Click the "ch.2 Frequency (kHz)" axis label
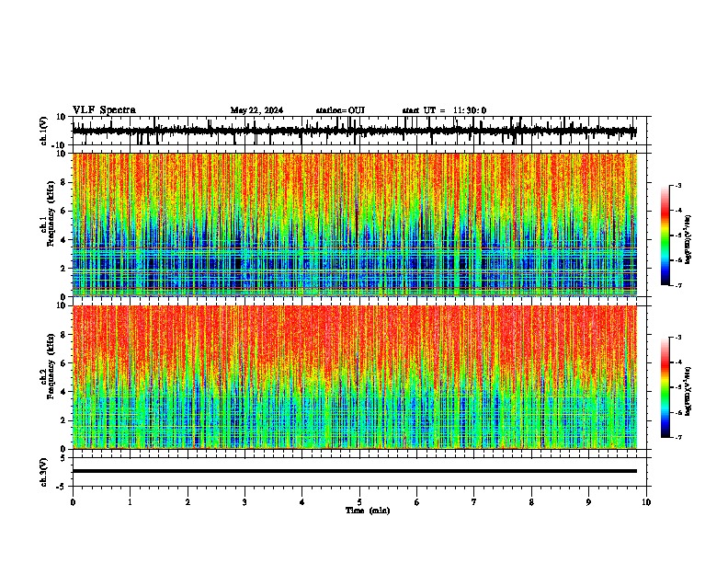Screen dimensions: 728x563 (x=47, y=366)
